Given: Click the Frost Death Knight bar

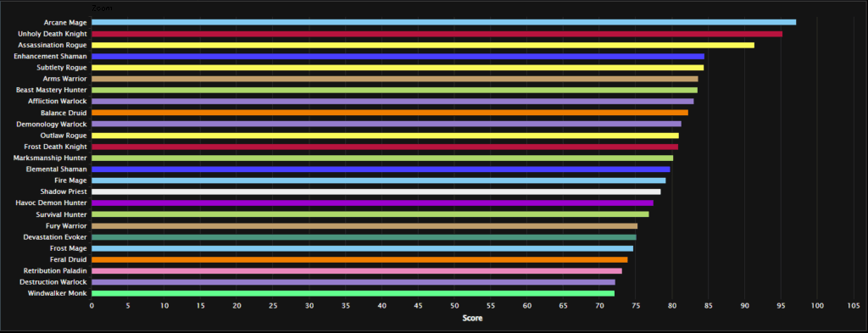Looking at the screenshot, I should pyautogui.click(x=385, y=147).
